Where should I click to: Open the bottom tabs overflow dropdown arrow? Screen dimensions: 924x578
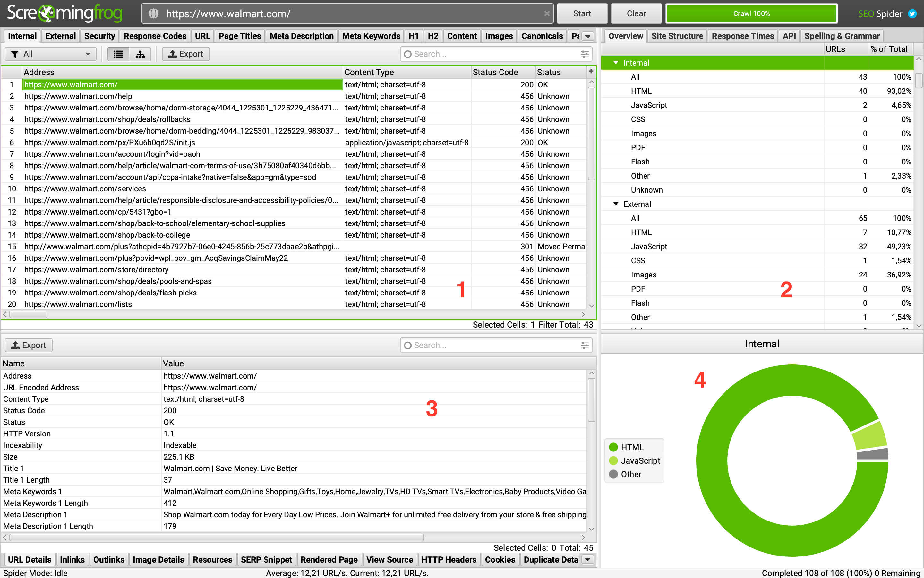[588, 560]
